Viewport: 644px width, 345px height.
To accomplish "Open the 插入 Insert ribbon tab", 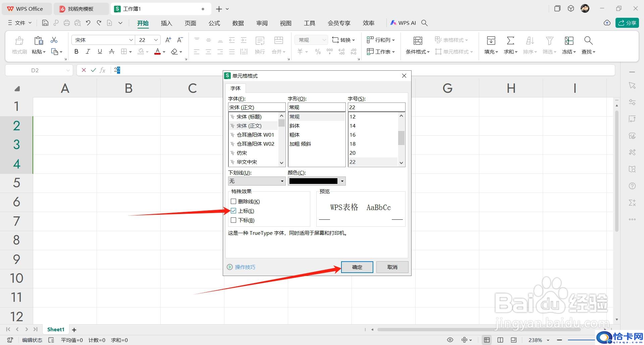I will tap(166, 23).
